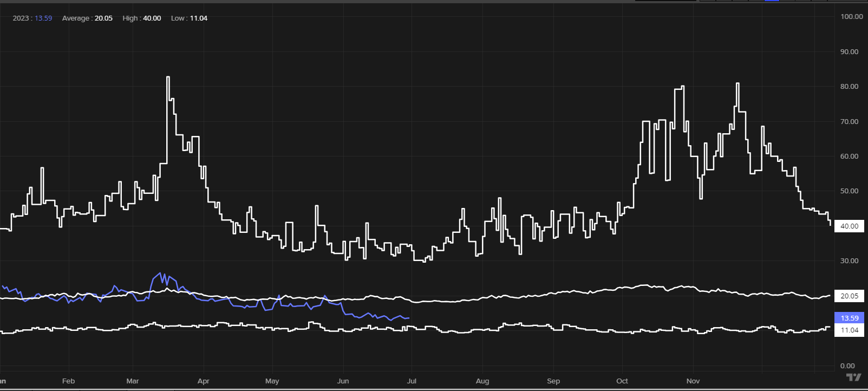Click the 0.00 value on price scale
868x391 pixels.
[847, 366]
